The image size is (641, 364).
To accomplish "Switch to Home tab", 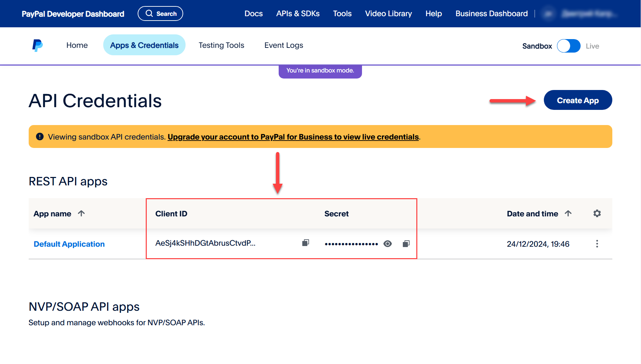I will pos(77,45).
